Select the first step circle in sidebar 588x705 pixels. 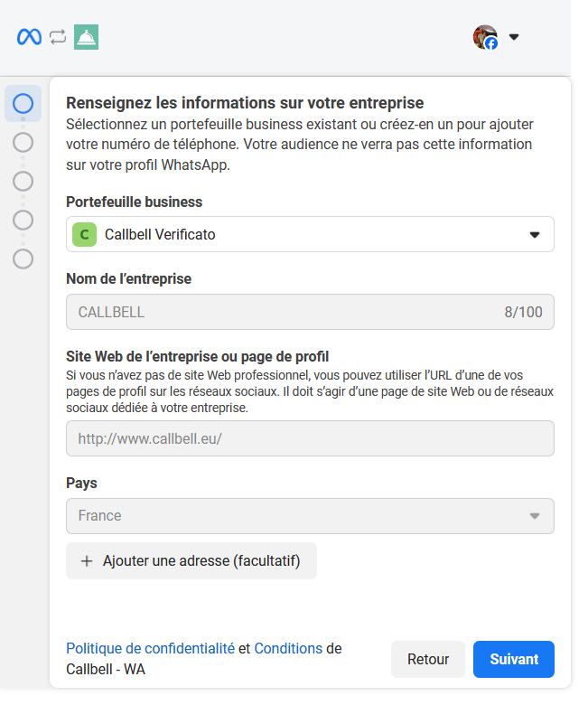click(23, 103)
